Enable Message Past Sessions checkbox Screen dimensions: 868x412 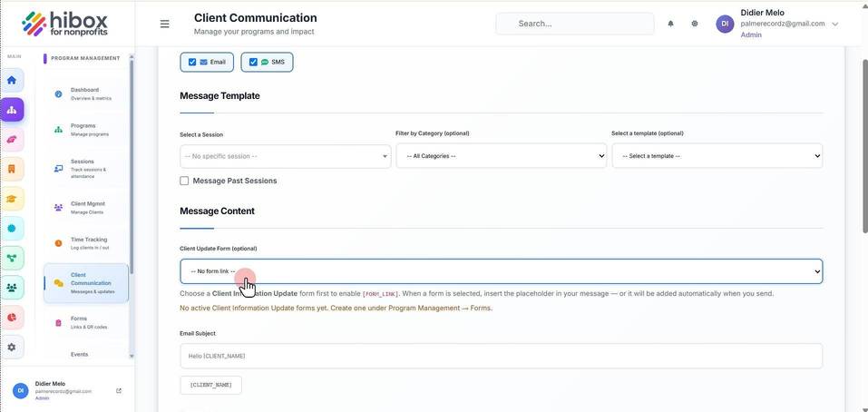[184, 181]
